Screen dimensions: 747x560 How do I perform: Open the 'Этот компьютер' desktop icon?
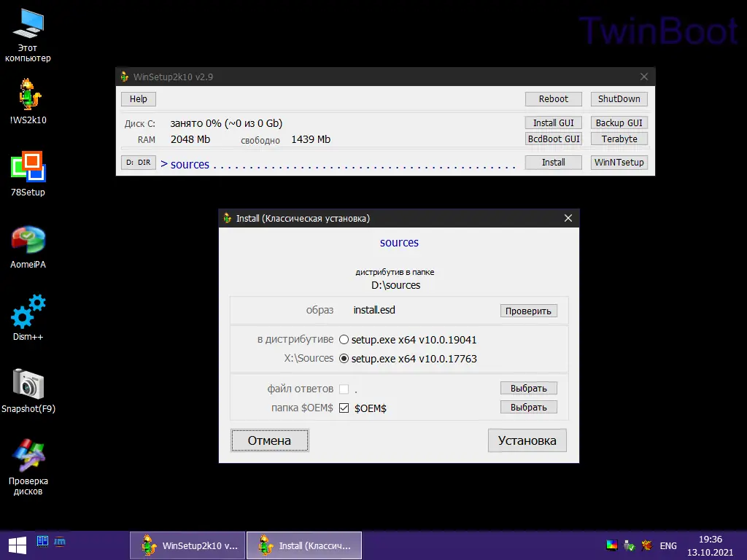(28, 36)
